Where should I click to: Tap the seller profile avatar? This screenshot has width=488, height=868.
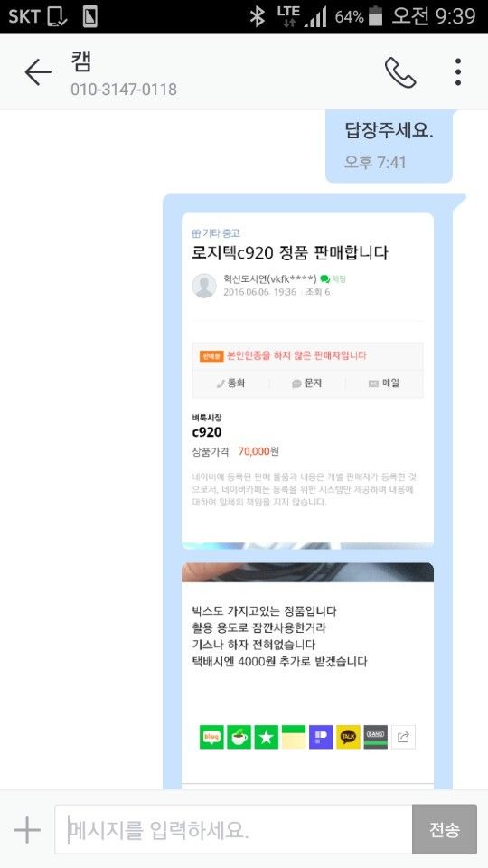pyautogui.click(x=204, y=286)
